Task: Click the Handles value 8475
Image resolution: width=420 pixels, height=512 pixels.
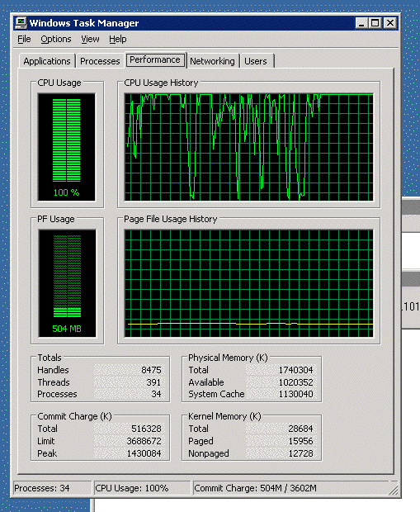Action: 151,370
